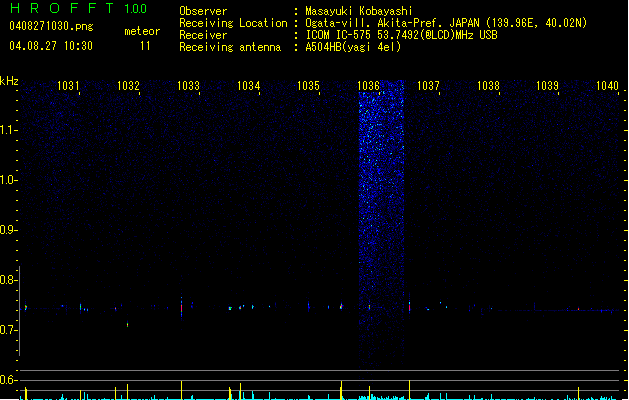Click the 1031 time axis label
The height and width of the screenshot is (400, 629).
point(68,86)
